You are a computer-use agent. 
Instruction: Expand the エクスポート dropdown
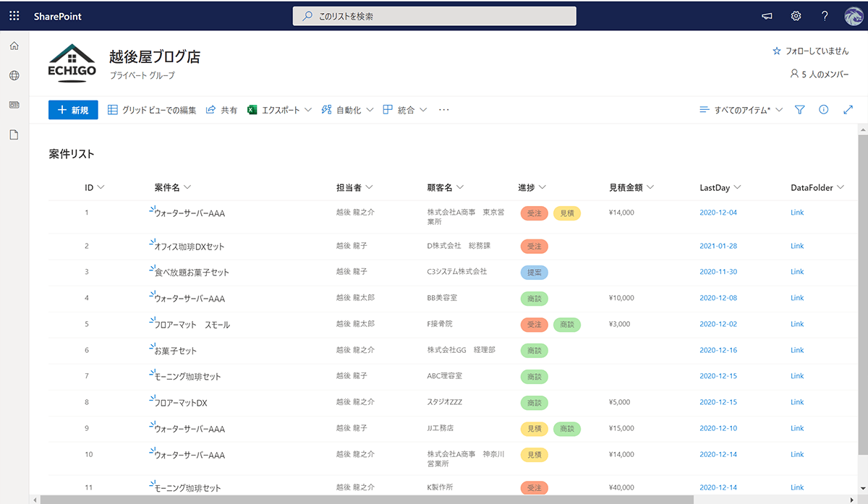(x=279, y=110)
